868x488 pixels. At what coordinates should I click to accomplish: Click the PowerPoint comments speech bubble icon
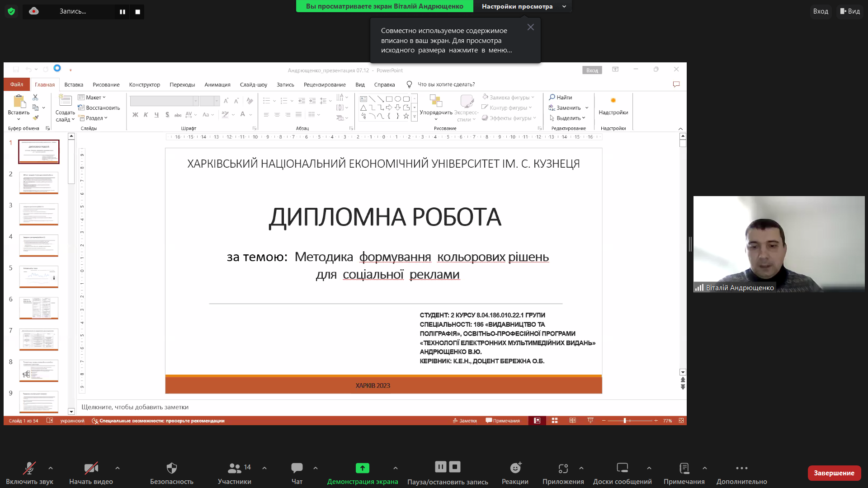coord(676,84)
